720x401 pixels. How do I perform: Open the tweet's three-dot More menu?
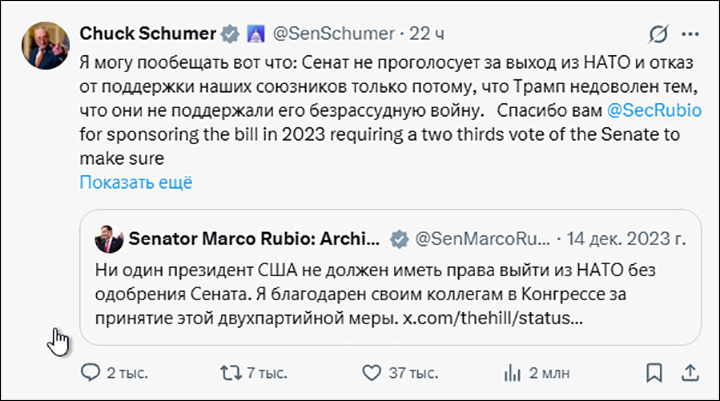pos(689,35)
